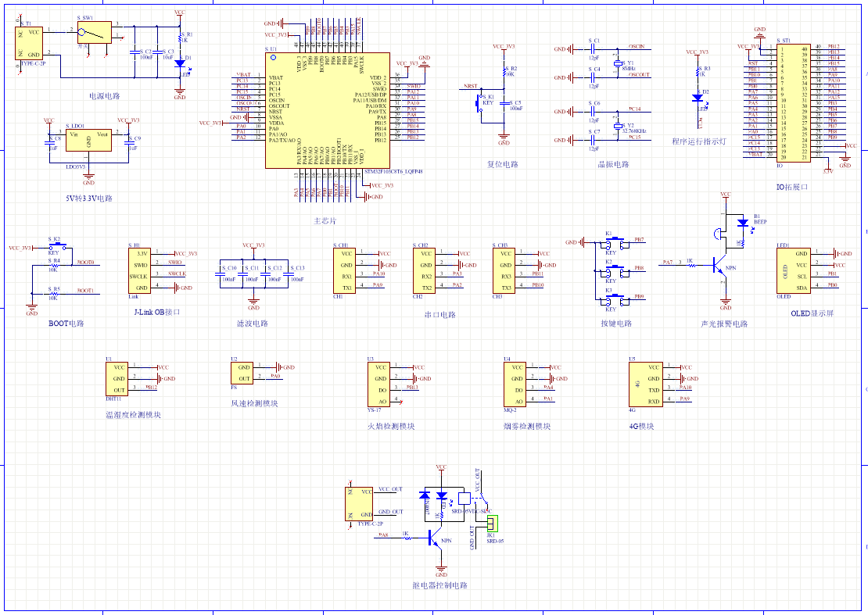Screen dimensions: 868x615
Task: Click the 串口电路 title label
Action: click(440, 315)
